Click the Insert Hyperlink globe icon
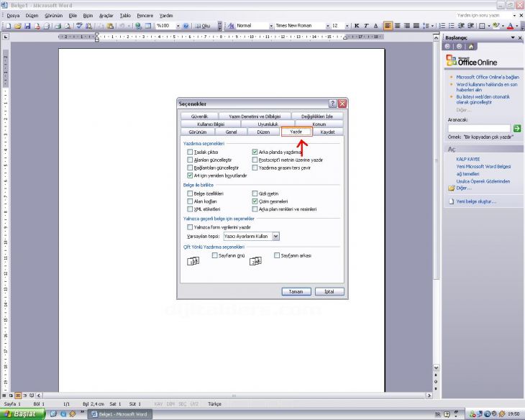The image size is (525, 420). point(138,26)
